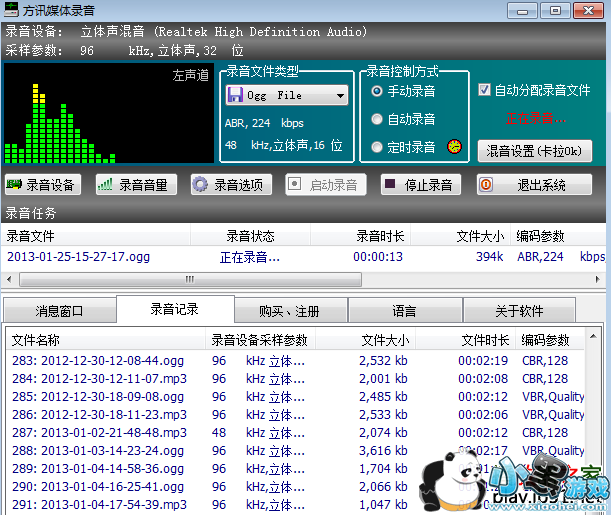Click the floppy disk icon in file type box
This screenshot has height=515, width=611.
click(x=235, y=96)
